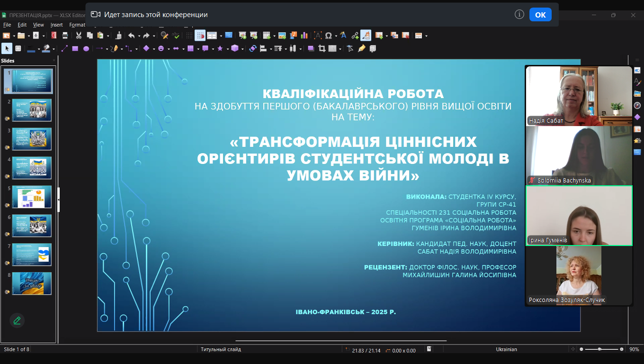Expand the Stars shapes dropdown arrow
Image resolution: width=644 pixels, height=364 pixels.
coord(226,49)
